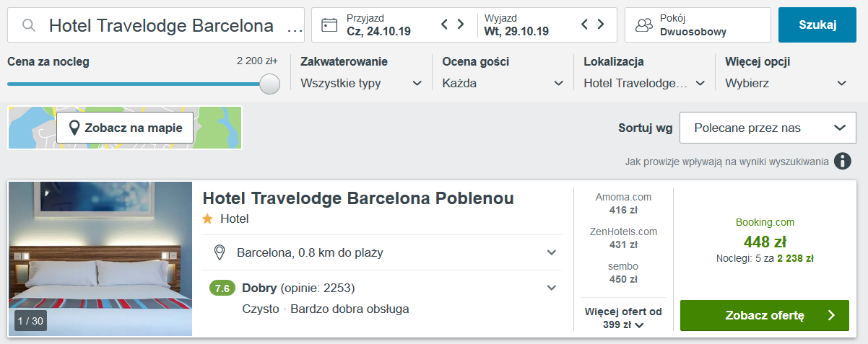Move departure date to previous day
Viewport: 868px width, 344px height.
(x=586, y=25)
